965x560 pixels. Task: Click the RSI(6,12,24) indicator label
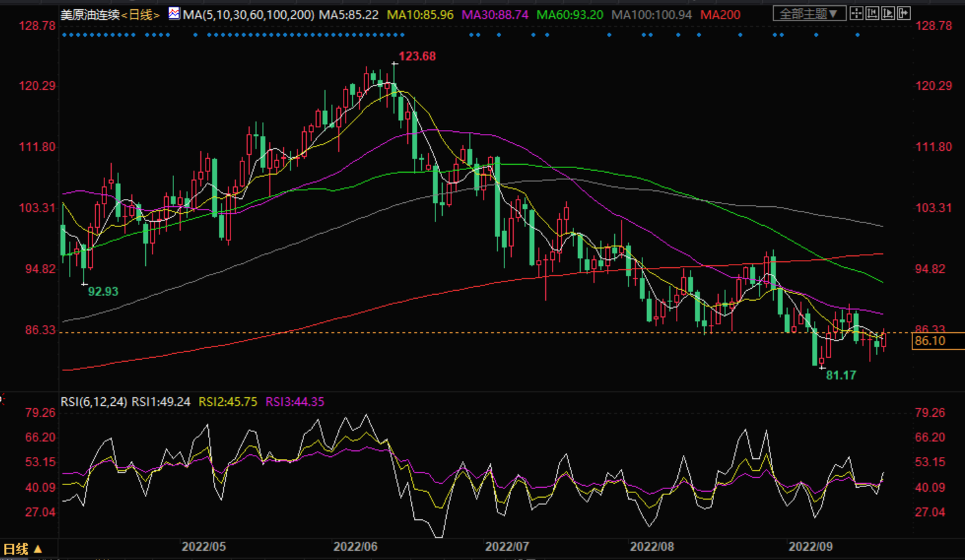93,402
